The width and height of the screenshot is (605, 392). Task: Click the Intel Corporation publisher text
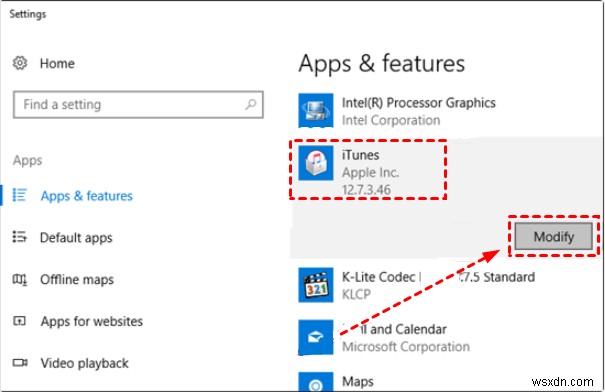click(391, 120)
